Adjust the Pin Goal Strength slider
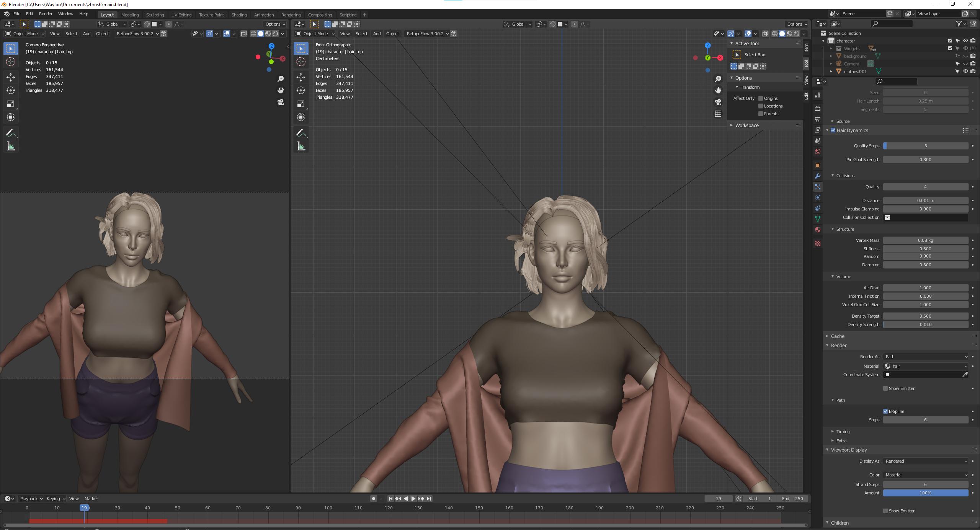980x530 pixels. pos(925,160)
